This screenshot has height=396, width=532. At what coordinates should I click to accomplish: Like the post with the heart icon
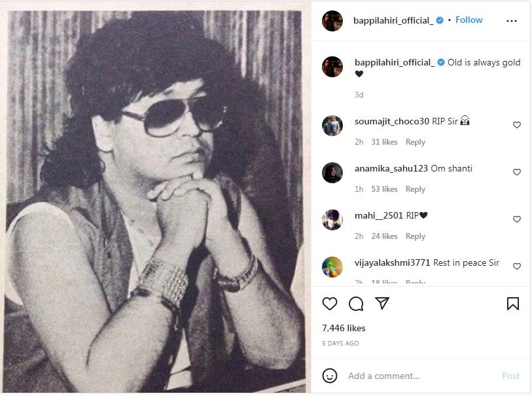[329, 303]
